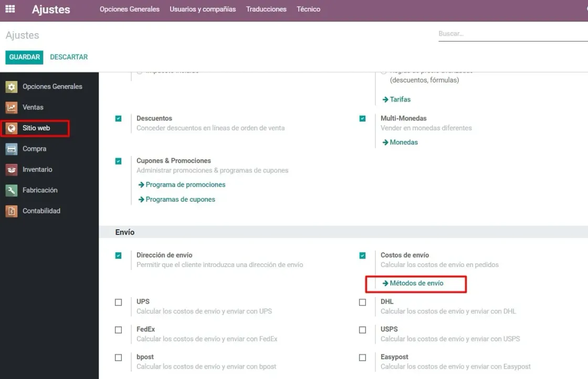
Task: Click the GUARDAR button
Action: 24,57
